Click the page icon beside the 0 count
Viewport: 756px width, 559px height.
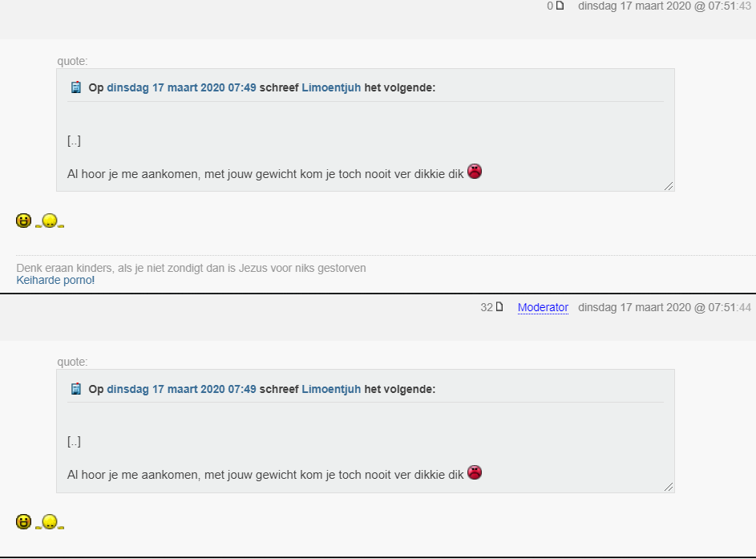pos(560,6)
